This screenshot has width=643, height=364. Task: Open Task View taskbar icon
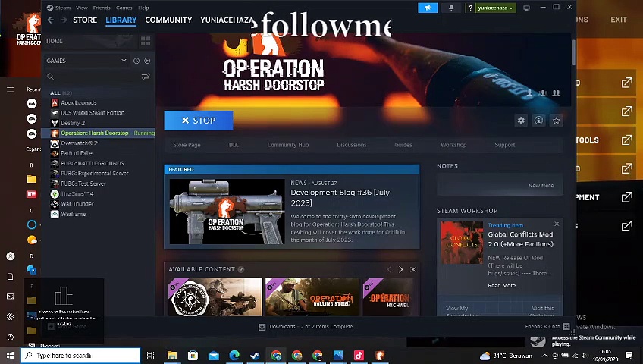point(150,356)
